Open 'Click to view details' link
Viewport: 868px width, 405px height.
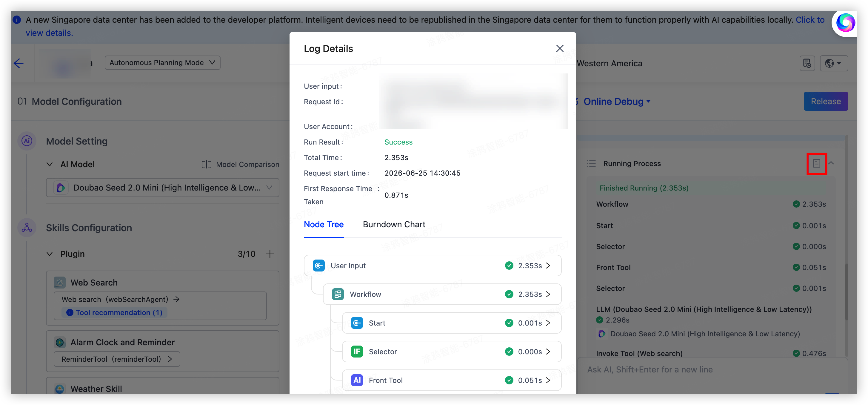pyautogui.click(x=810, y=19)
